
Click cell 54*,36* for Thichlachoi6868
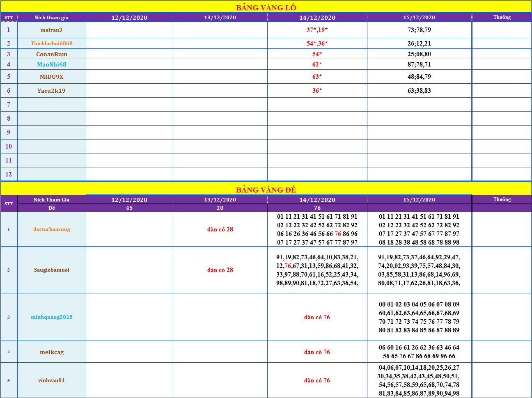(x=317, y=43)
